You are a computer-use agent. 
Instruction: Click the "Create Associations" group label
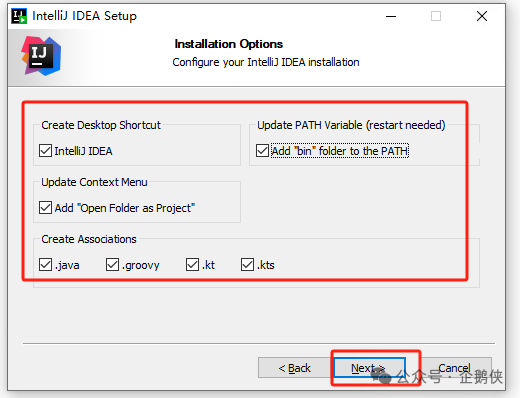[x=89, y=239]
